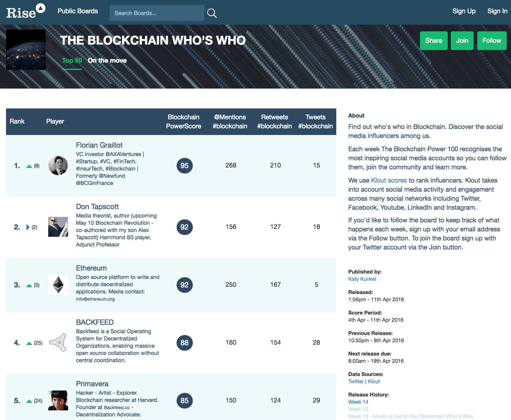Click the 156 mentions value
This screenshot has width=511, height=420.
tap(231, 227)
